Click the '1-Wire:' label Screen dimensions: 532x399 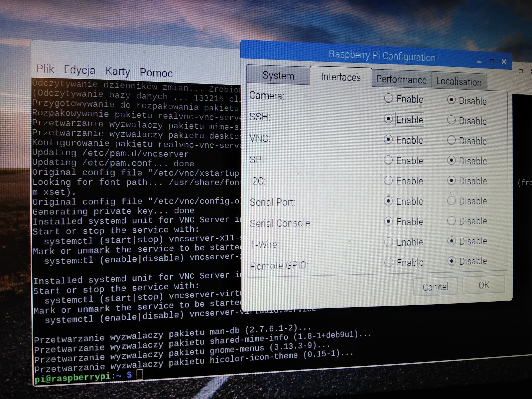tap(265, 244)
